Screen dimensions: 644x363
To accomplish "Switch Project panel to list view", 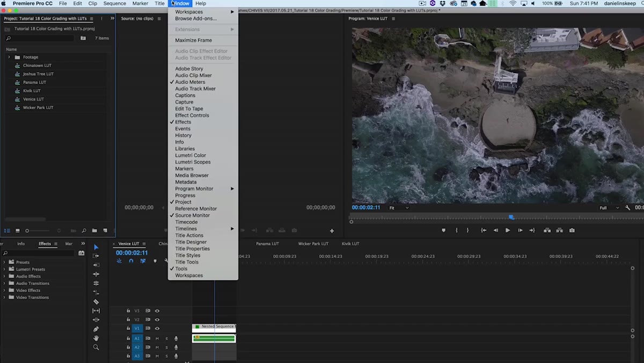I will point(7,230).
